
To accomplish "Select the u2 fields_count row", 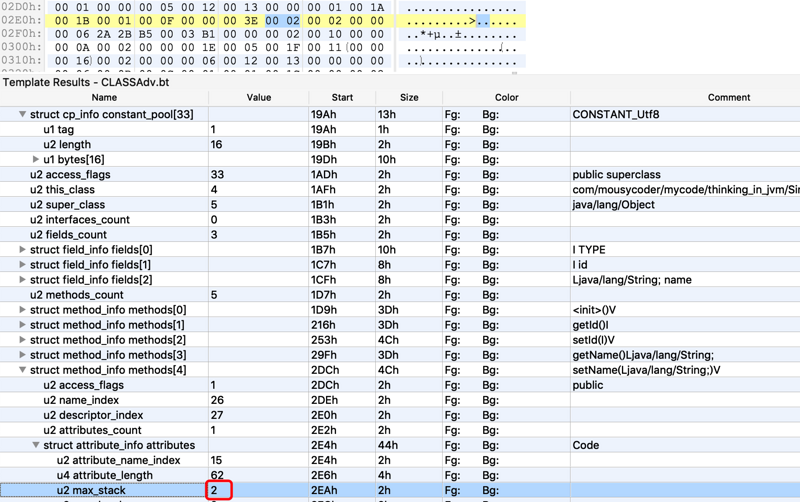I will (x=400, y=235).
